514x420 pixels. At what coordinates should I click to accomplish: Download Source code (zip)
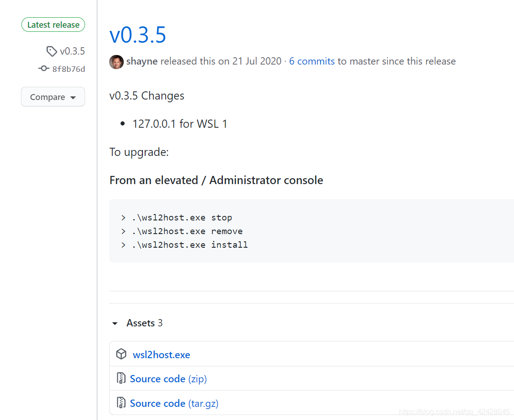tap(168, 378)
